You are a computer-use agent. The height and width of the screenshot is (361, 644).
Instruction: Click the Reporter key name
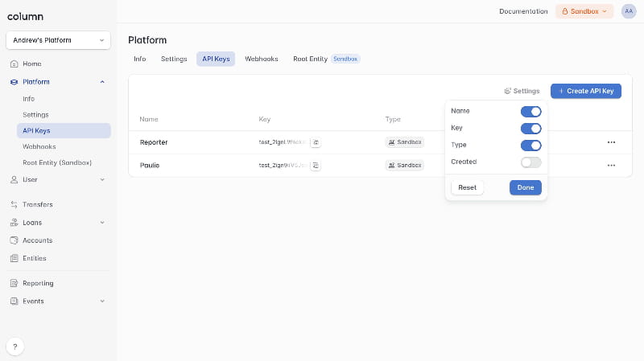click(154, 142)
